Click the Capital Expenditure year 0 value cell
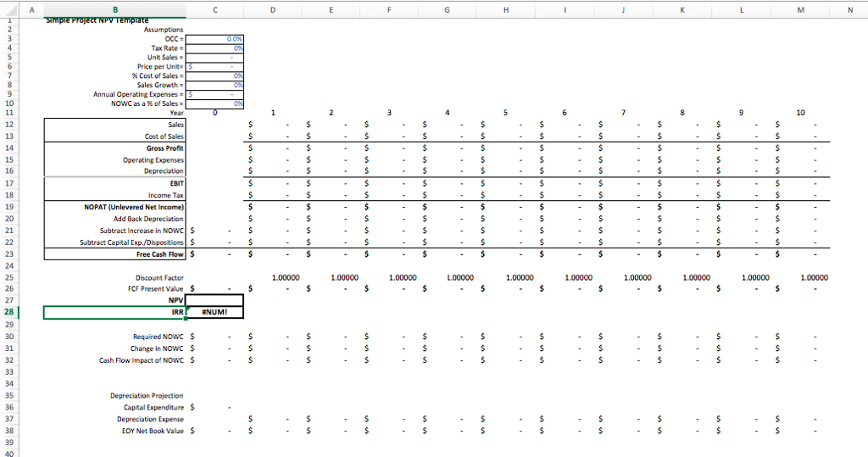 pos(214,407)
